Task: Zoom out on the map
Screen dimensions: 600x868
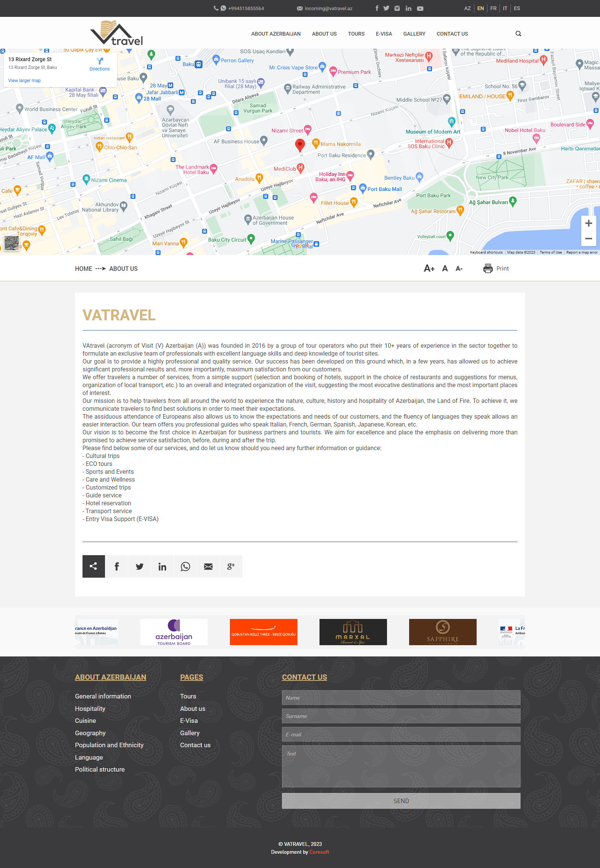Action: [588, 239]
